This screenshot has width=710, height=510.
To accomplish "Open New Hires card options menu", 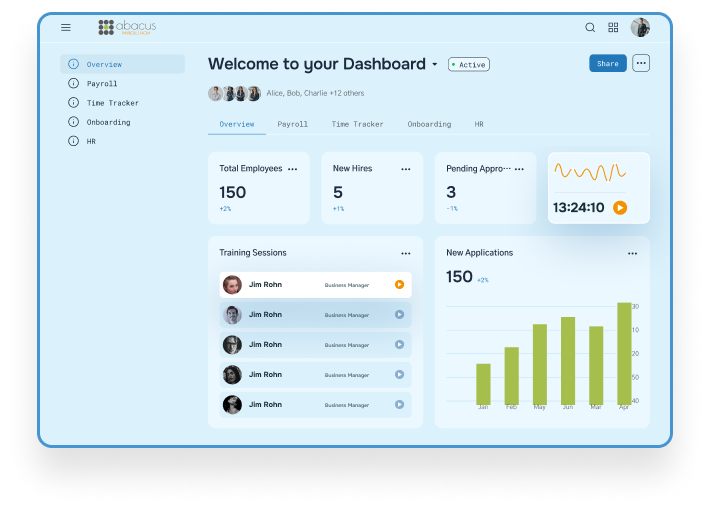I will [406, 169].
